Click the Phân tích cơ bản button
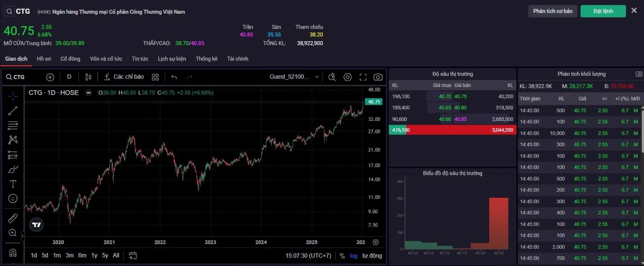The width and height of the screenshot is (644, 266). (x=553, y=11)
